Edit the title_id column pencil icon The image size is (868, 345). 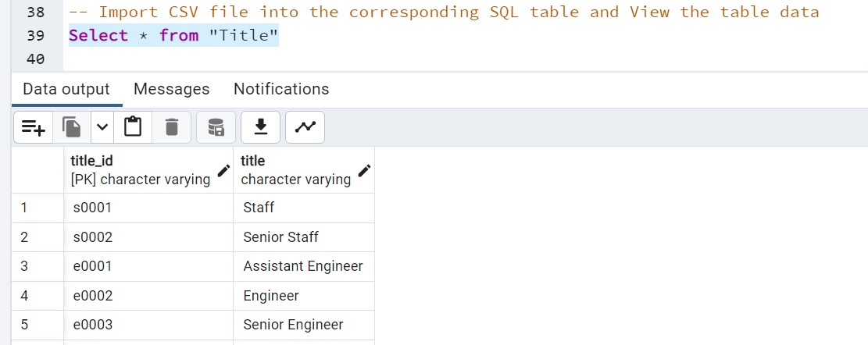pyautogui.click(x=223, y=170)
